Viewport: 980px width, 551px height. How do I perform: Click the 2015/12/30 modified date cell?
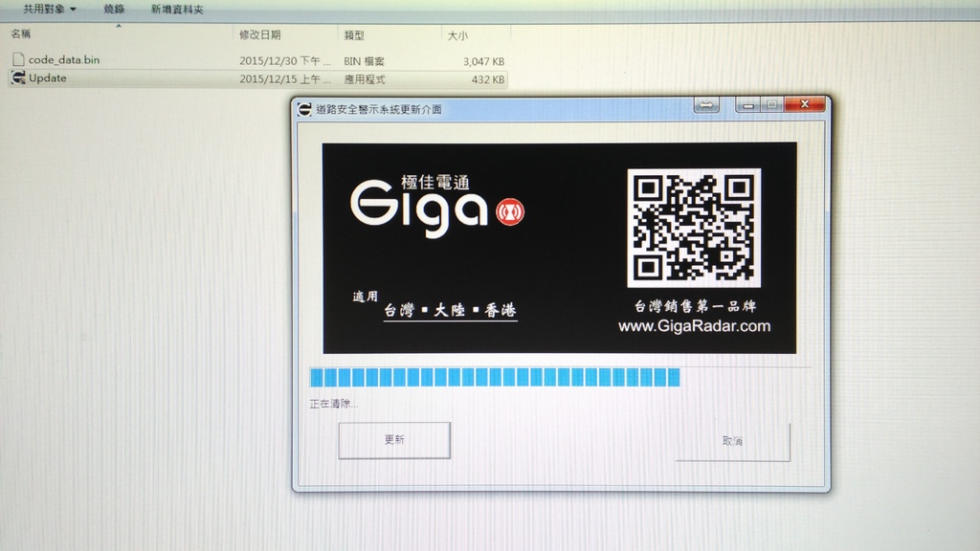285,61
